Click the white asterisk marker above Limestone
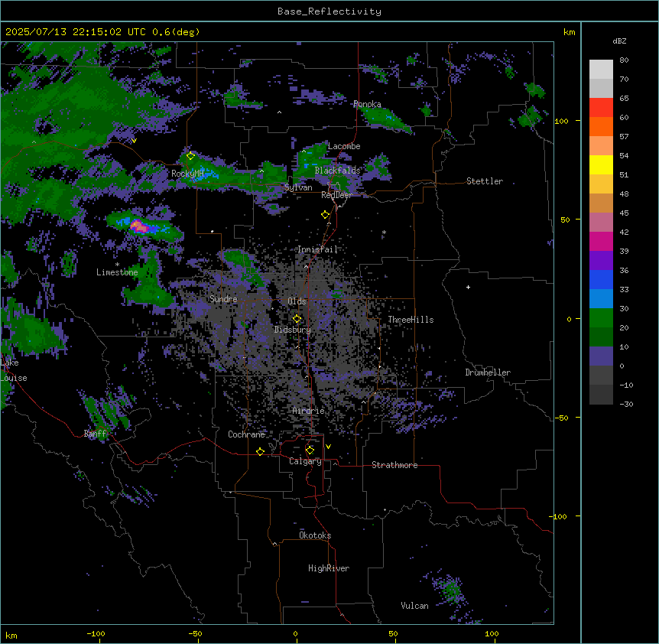Viewport: 659px width, 644px height. [117, 265]
